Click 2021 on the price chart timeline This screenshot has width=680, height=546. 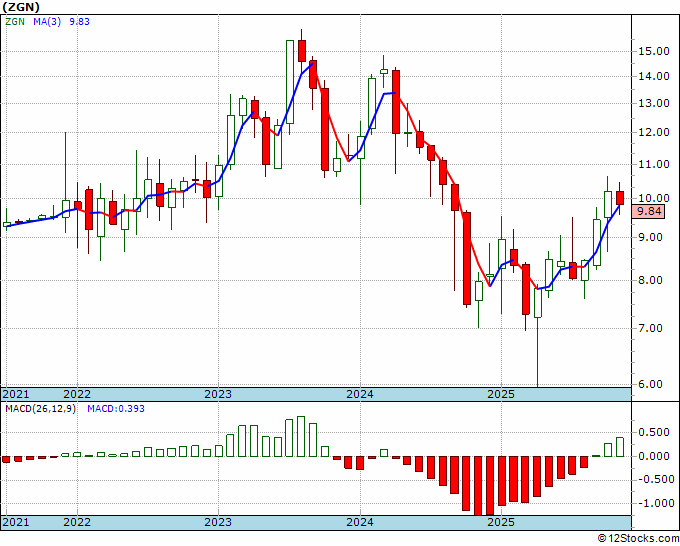(x=16, y=394)
